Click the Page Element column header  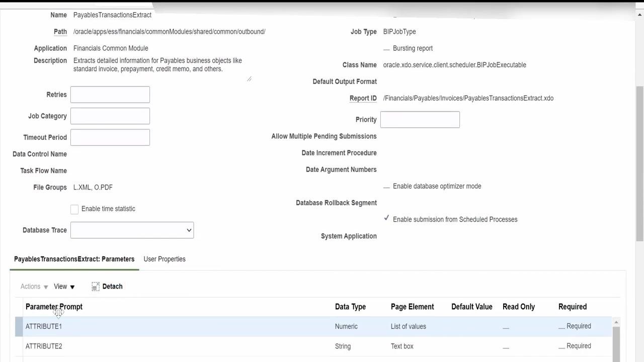(x=412, y=307)
